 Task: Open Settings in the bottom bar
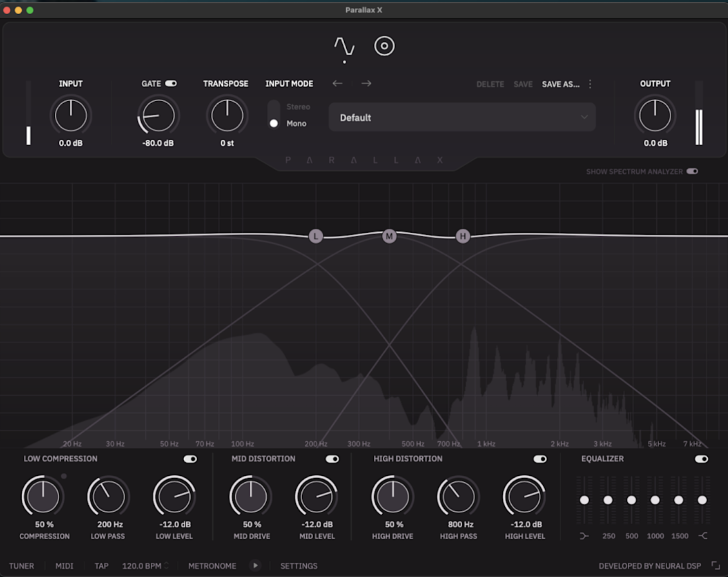coord(298,566)
